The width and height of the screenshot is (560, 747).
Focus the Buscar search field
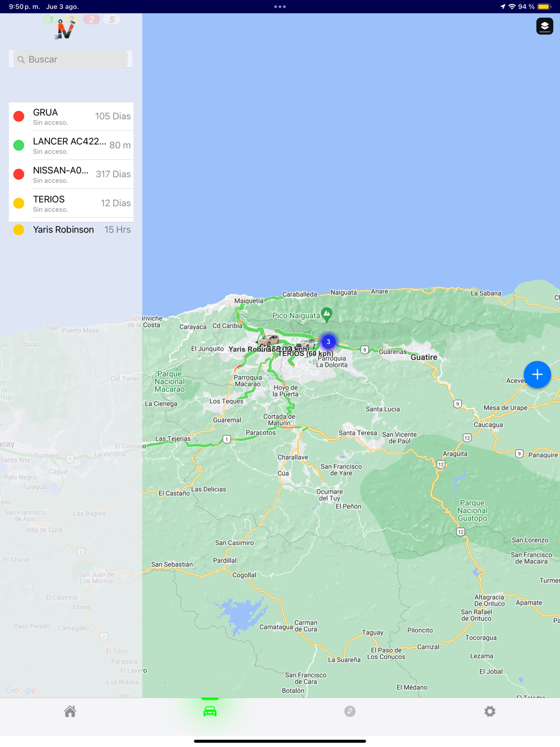point(71,59)
